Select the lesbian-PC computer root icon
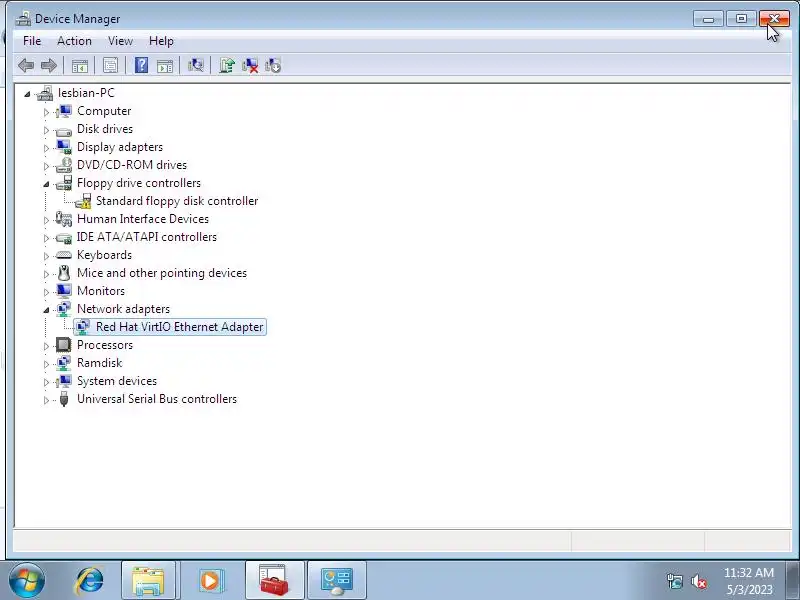Viewport: 800px width, 600px height. tap(45, 93)
